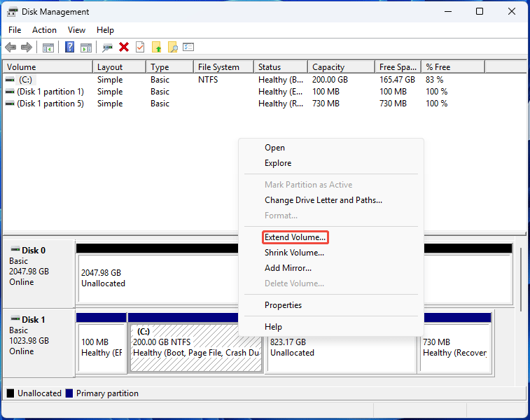Click the Disk 1 disk icon
The height and width of the screenshot is (420, 530).
(15, 319)
